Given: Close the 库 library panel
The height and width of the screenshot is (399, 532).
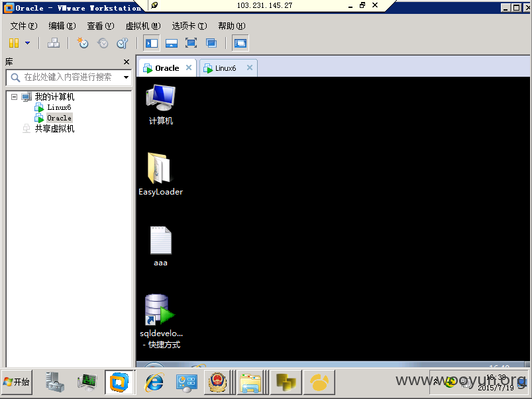Looking at the screenshot, I should point(127,62).
